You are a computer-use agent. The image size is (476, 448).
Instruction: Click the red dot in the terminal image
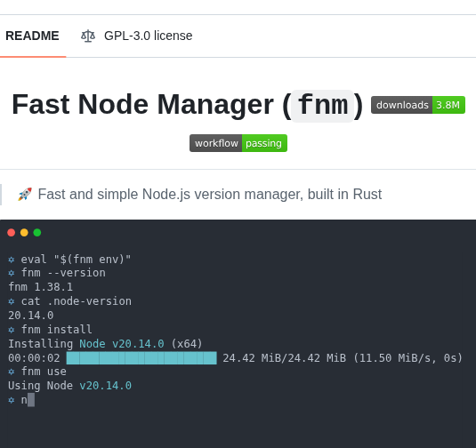pos(12,233)
